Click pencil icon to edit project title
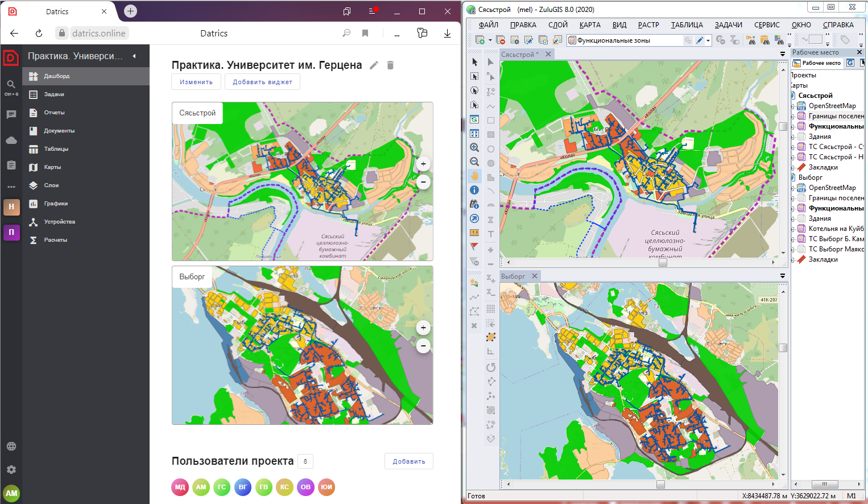Viewport: 868px width, 504px height. (x=374, y=65)
